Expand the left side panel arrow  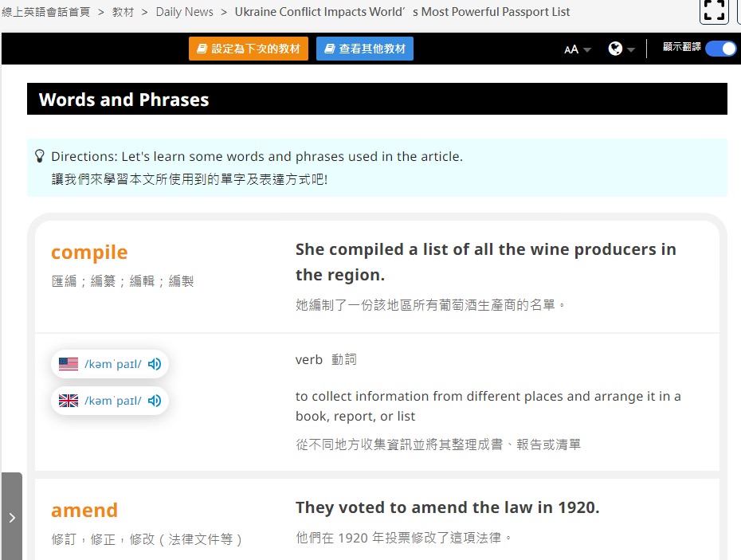click(12, 518)
